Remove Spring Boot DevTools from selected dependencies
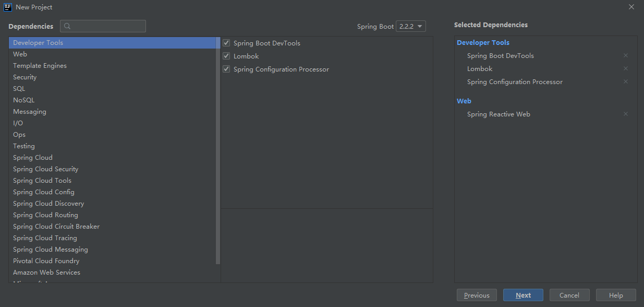The height and width of the screenshot is (307, 644). 625,56
